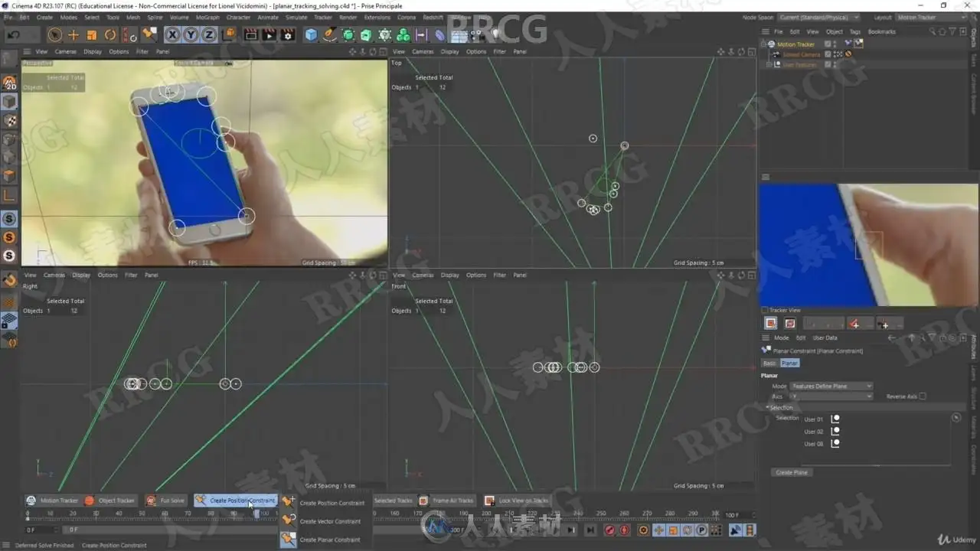Toggle the Z axis lock
Screen dimensions: 980x551
(208, 34)
